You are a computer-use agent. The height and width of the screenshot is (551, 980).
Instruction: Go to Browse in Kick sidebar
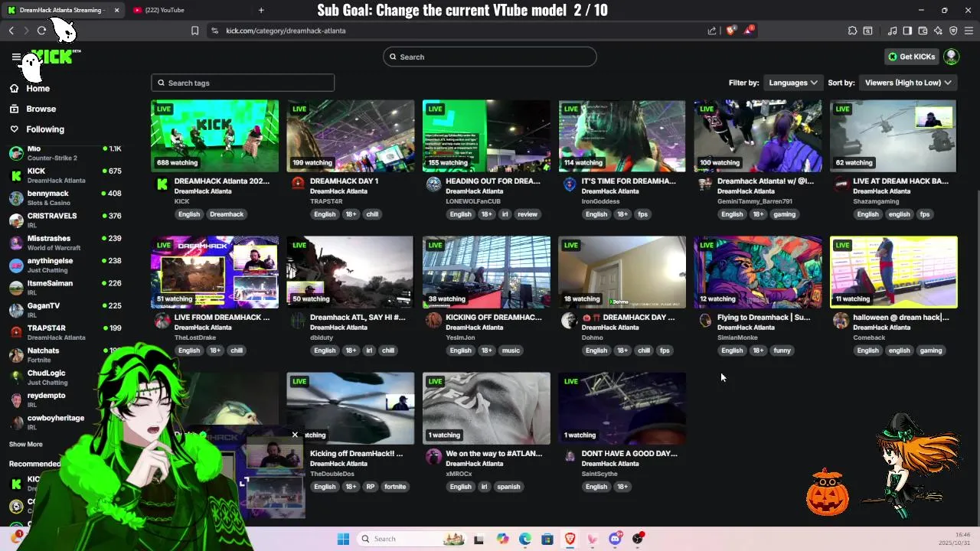click(x=41, y=109)
